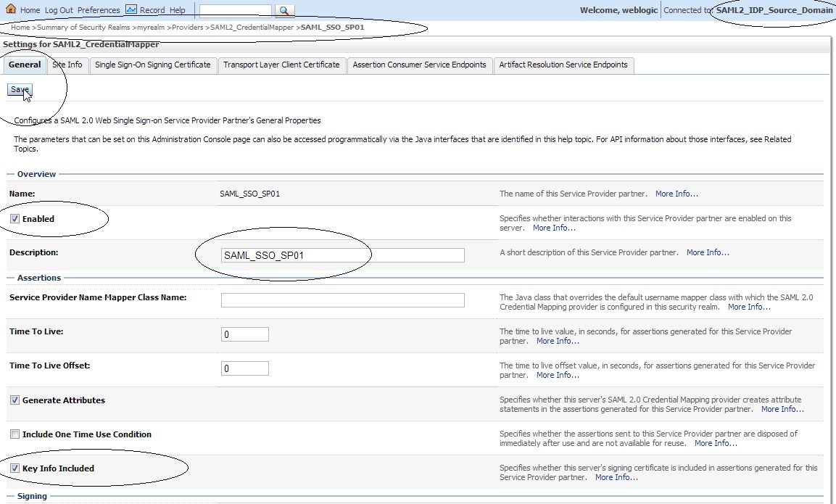Open Summary of Security Realms breadcrumb
Viewport: 836px width, 504px height.
pyautogui.click(x=83, y=28)
